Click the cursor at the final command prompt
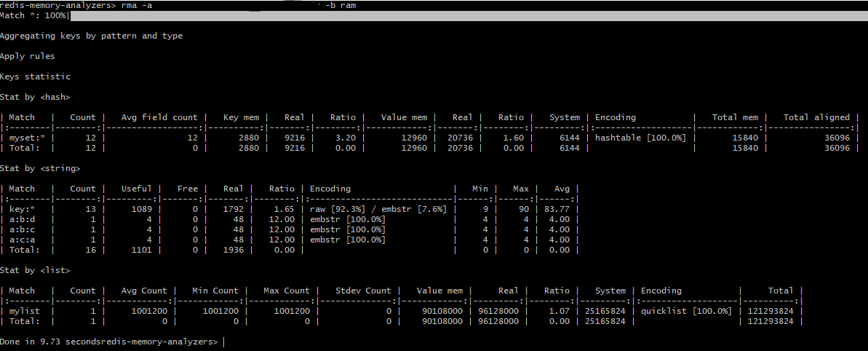 (224, 342)
